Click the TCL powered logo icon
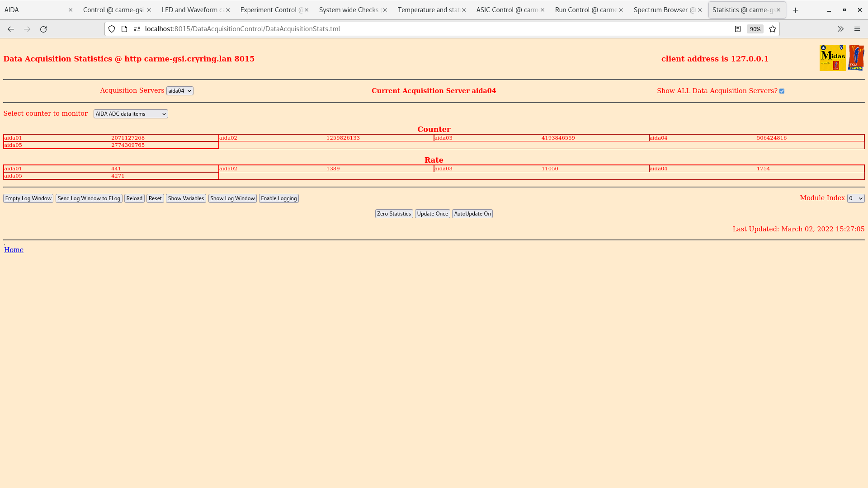This screenshot has height=488, width=868. 856,58
